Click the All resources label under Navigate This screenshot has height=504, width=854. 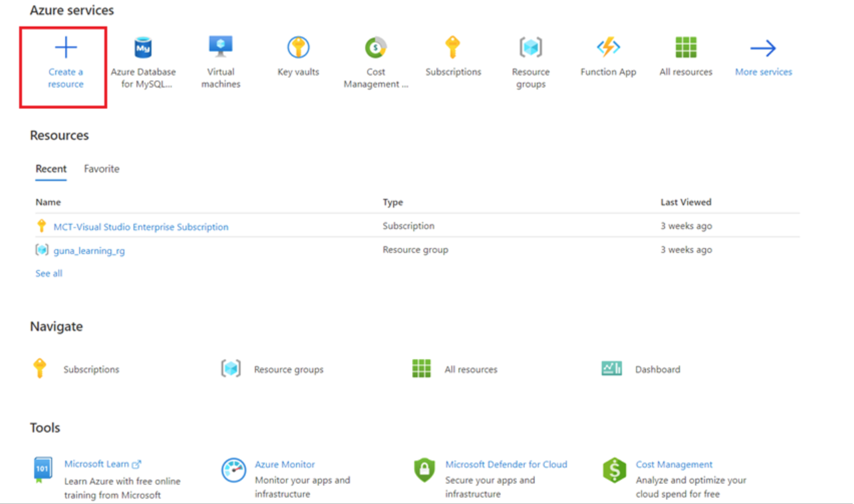click(471, 369)
